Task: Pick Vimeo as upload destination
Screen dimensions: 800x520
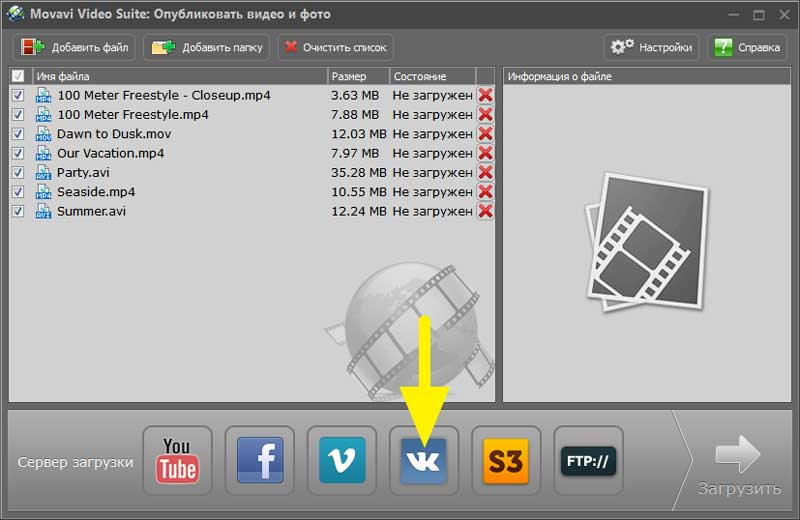Action: point(342,460)
